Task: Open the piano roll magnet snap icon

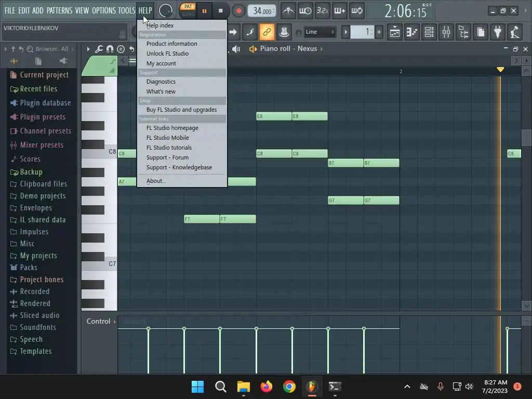Action: [x=110, y=49]
